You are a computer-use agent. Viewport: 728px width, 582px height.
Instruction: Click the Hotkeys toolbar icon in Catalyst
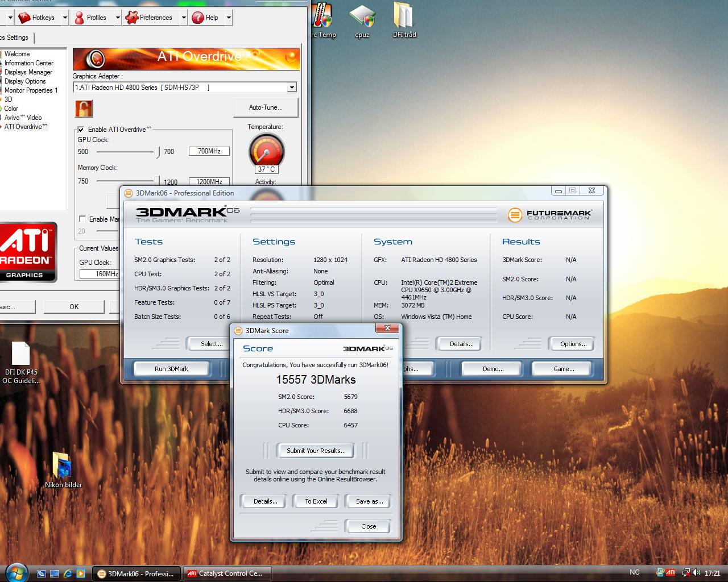[x=24, y=18]
